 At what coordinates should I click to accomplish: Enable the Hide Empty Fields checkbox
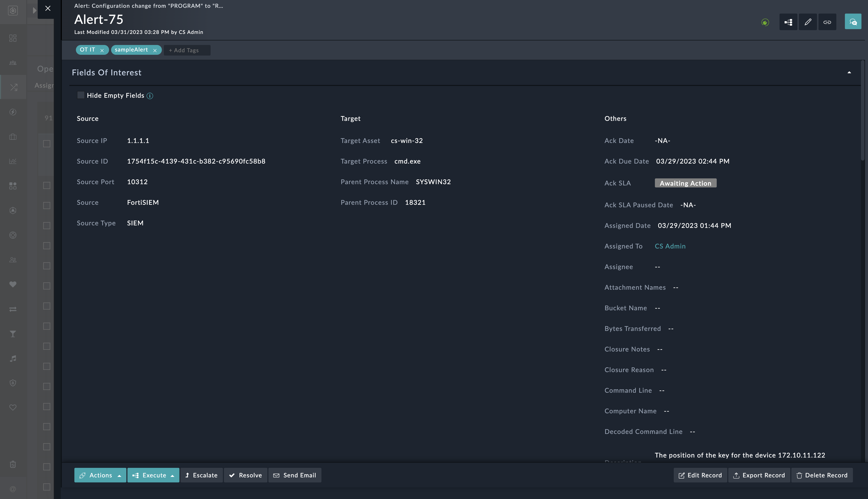pos(81,95)
